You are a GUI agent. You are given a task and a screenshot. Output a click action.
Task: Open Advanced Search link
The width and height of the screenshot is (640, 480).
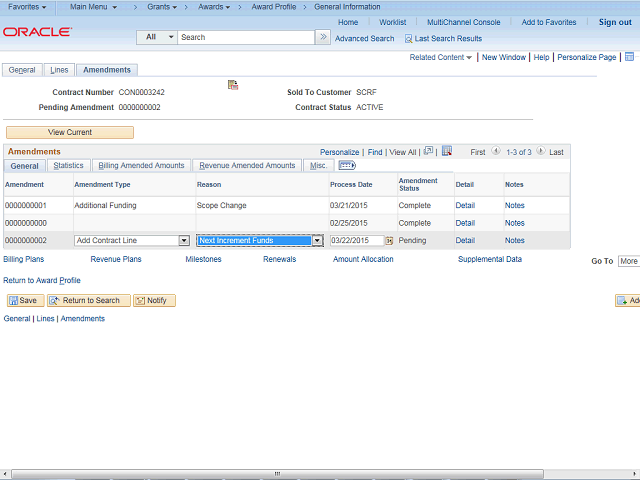point(364,39)
